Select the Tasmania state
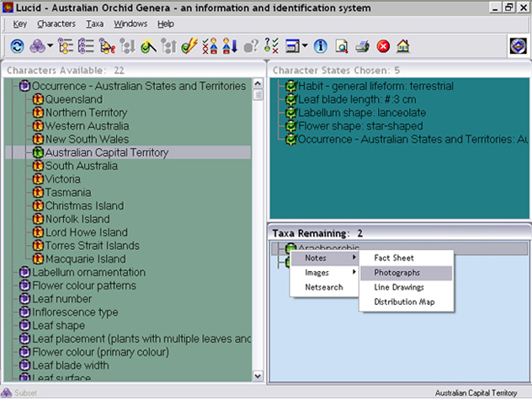532x399 pixels. click(x=61, y=193)
